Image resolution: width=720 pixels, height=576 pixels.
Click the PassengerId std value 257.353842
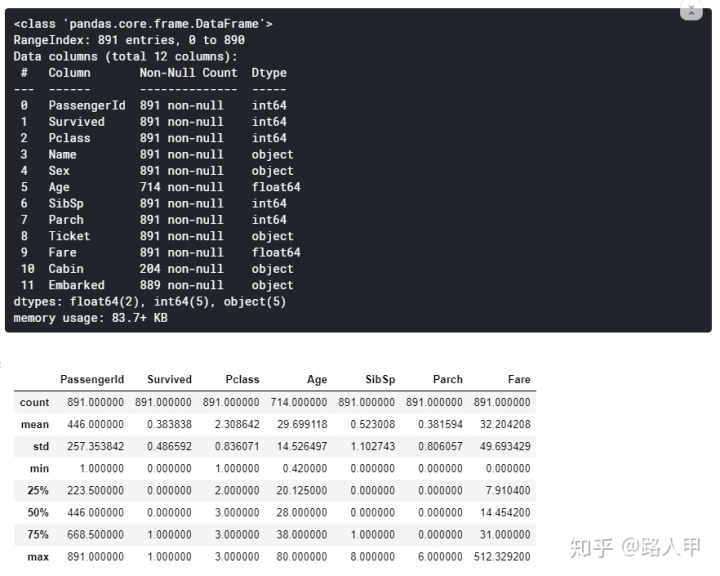click(x=96, y=446)
